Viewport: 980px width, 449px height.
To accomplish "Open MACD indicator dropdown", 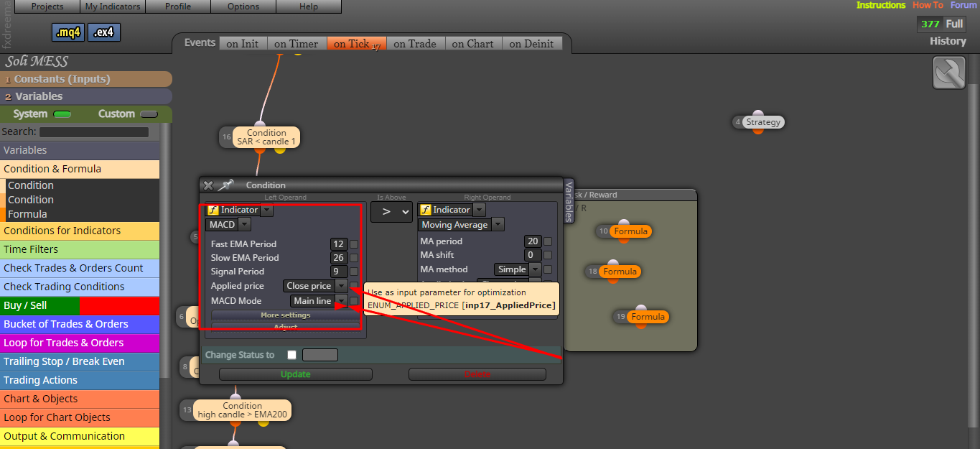I will point(244,225).
